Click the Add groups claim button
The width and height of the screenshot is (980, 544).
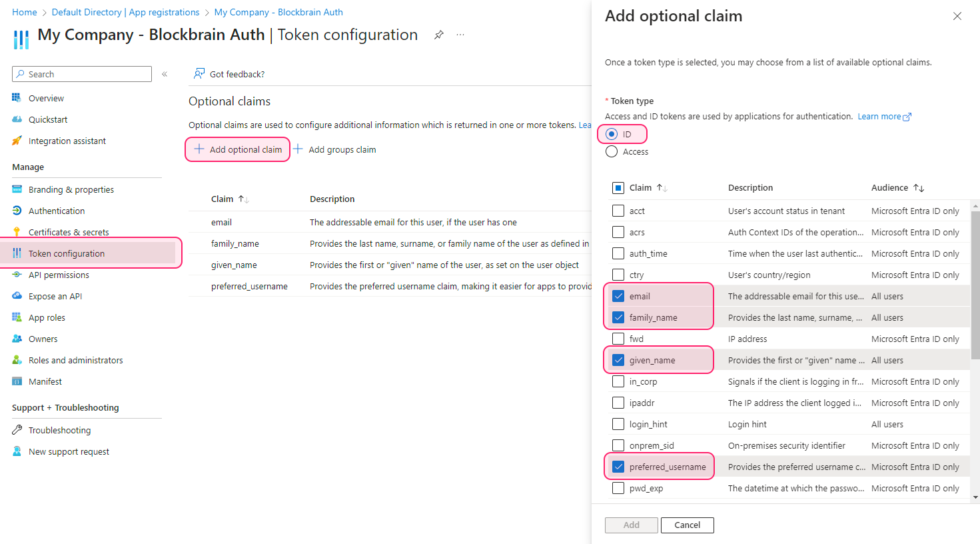tap(335, 149)
